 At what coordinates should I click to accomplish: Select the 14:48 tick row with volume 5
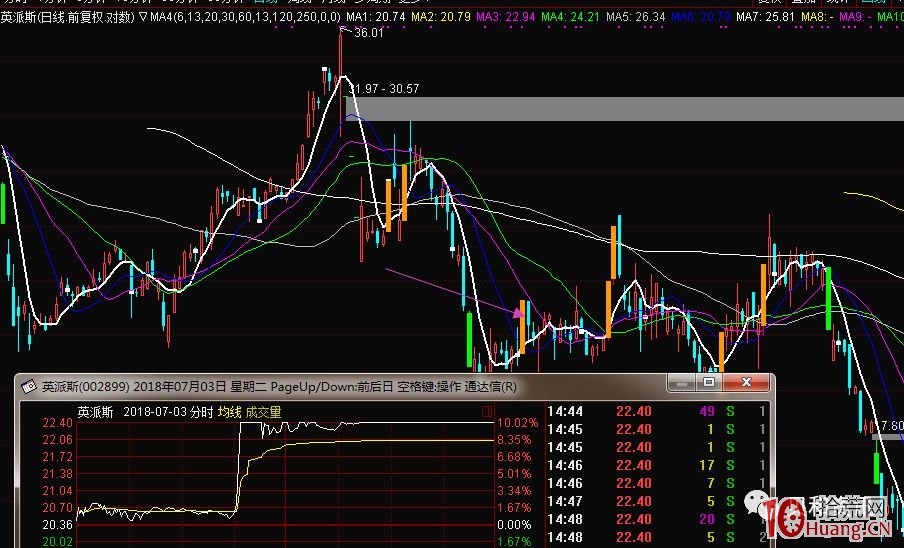(657, 537)
